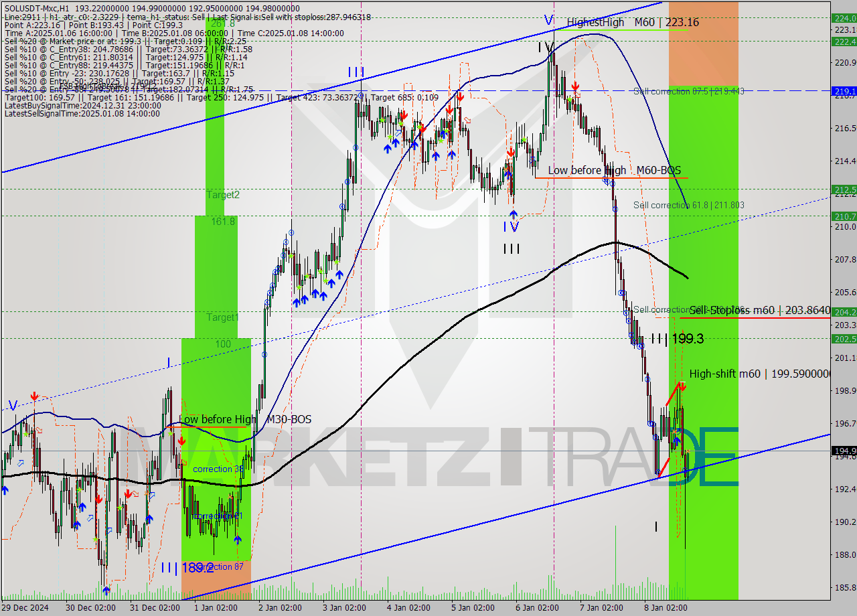The image size is (857, 616).
Task: Select the 8 Jan 02:00 time label
Action: pos(666,607)
